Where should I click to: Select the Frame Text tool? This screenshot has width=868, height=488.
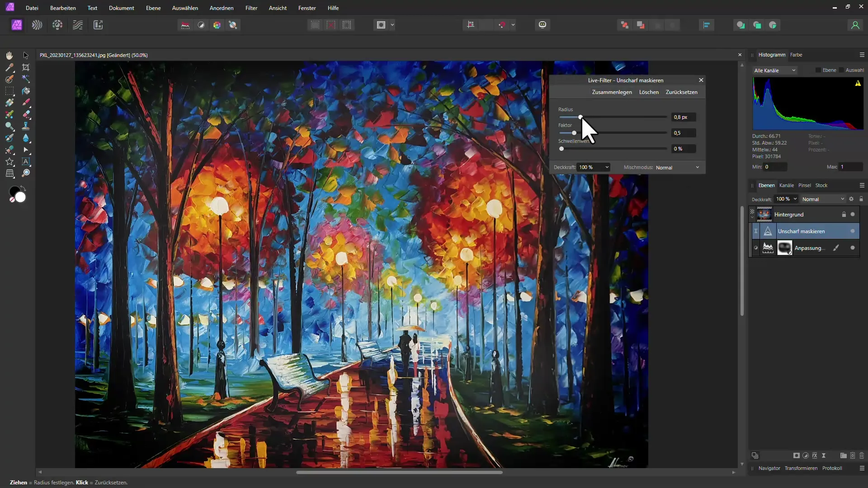26,161
